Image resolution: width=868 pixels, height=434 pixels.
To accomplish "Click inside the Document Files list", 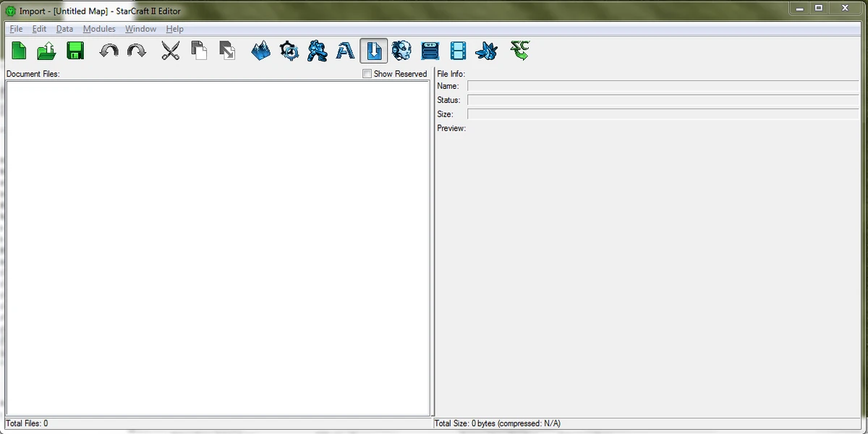I will 217,246.
